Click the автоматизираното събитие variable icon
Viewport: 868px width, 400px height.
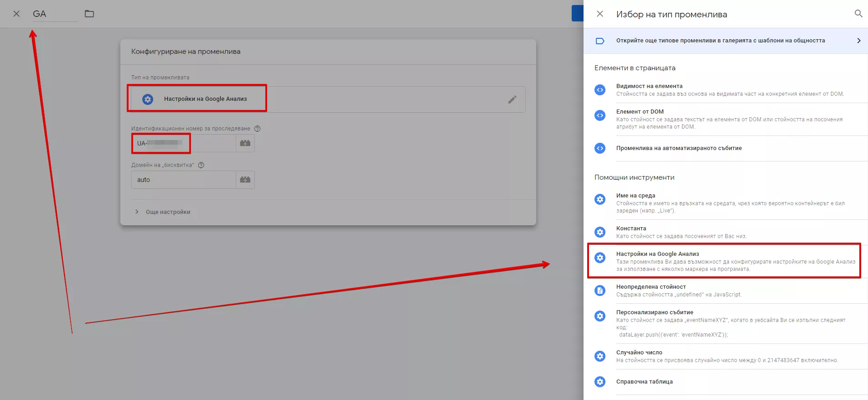[600, 148]
